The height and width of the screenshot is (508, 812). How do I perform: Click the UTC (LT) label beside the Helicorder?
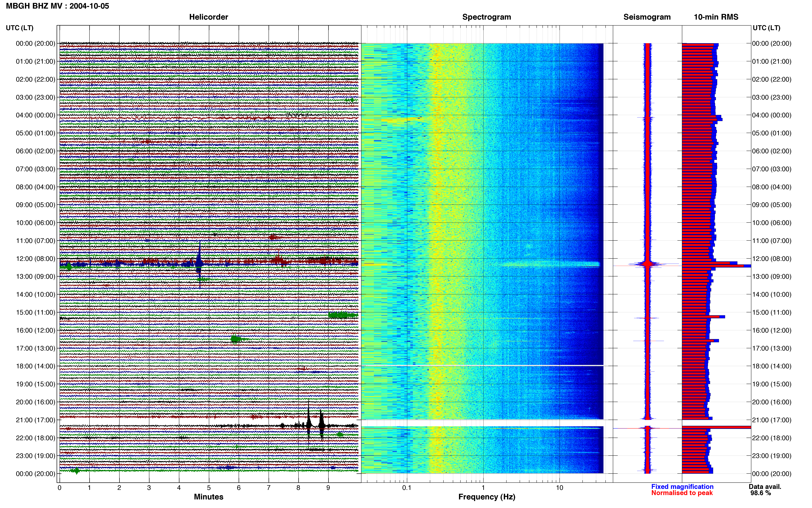tap(19, 28)
